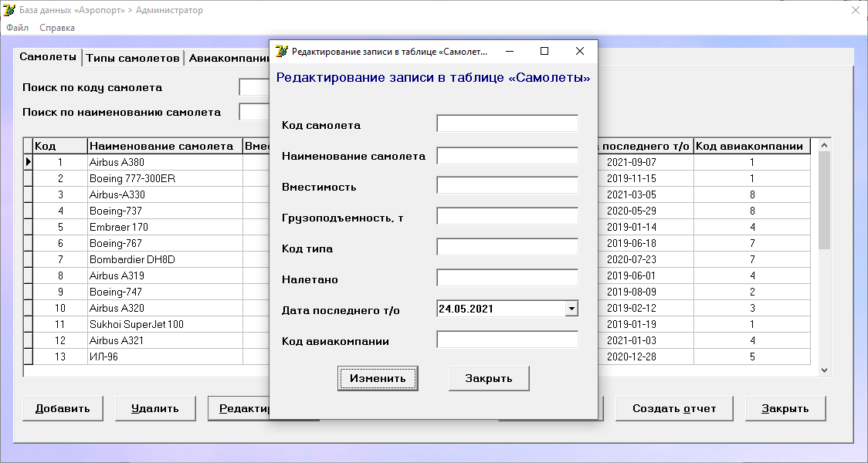Select the Sukhoi SuperJet 100 row

[165, 324]
